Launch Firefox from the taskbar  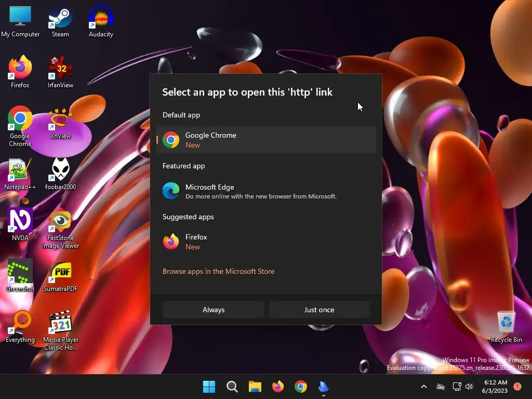(278, 387)
